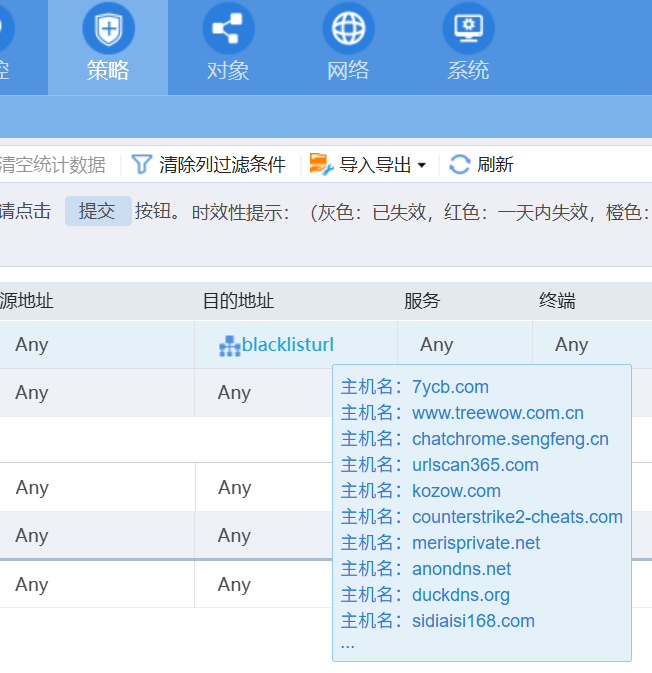Viewport: 652px width, 673px height.
Task: Click the 服务 column header
Action: (x=422, y=301)
